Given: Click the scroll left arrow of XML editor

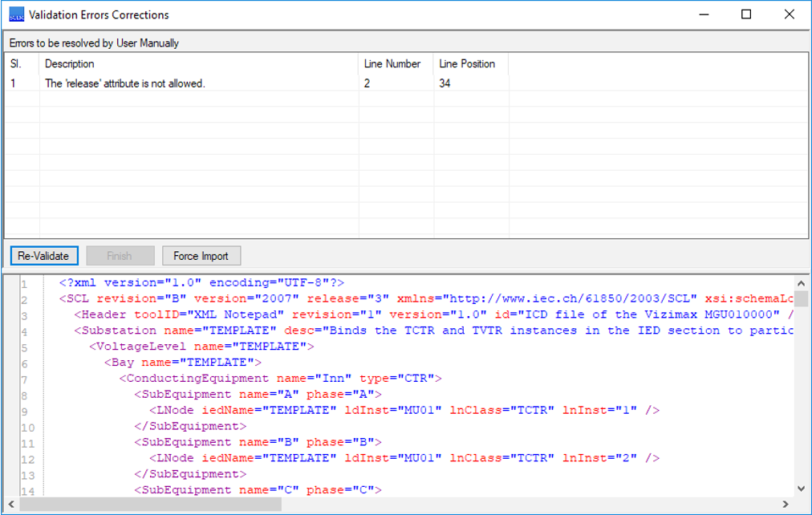Looking at the screenshot, I should click(x=11, y=504).
